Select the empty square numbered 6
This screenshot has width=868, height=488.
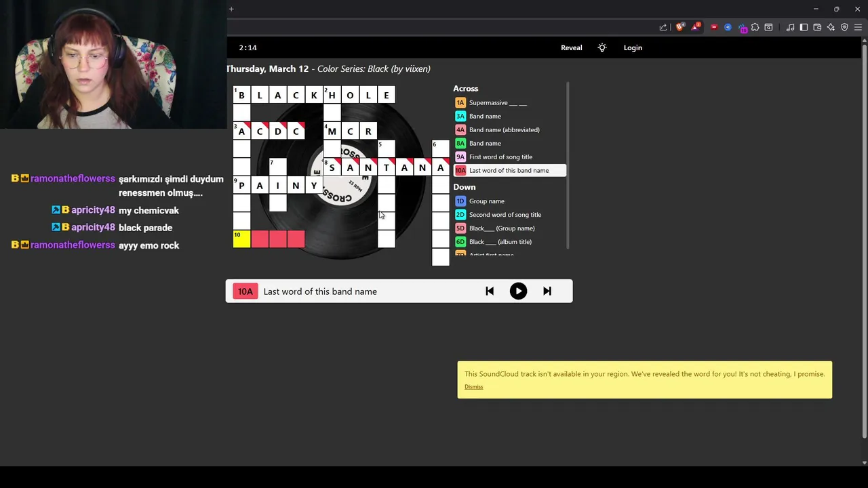(x=440, y=149)
